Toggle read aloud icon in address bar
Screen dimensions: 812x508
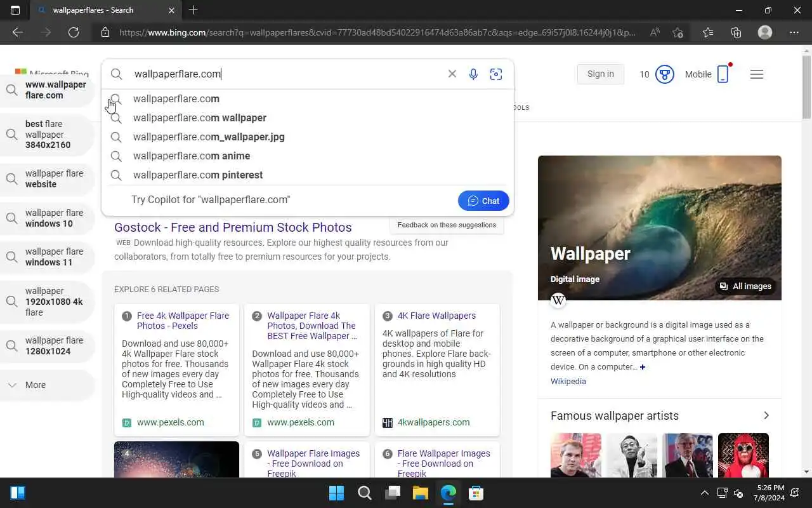655,32
